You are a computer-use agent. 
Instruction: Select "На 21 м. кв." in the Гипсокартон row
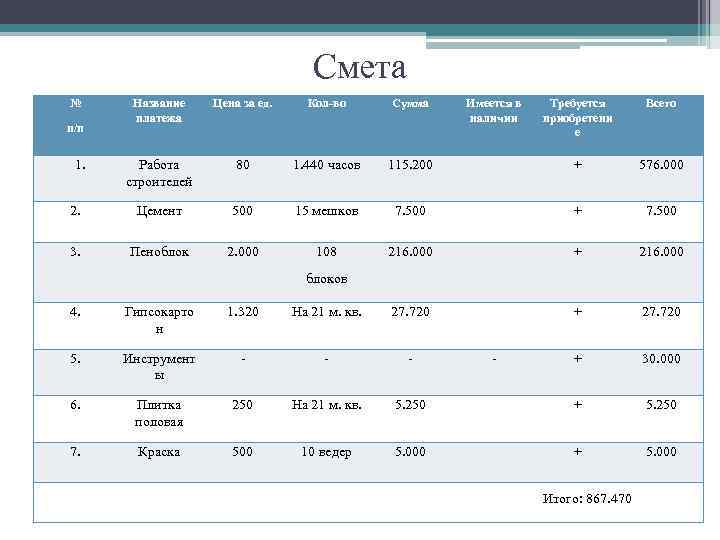point(326,312)
